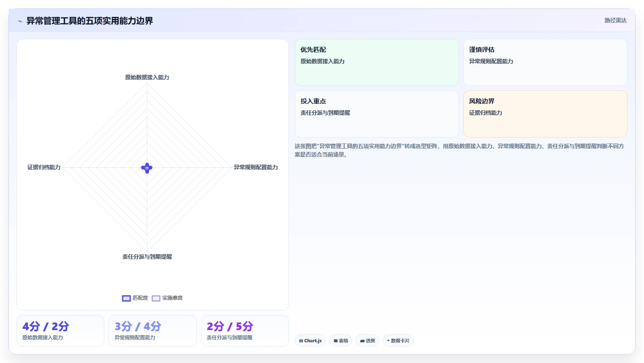The image size is (644, 363).
Task: Open the 4分 / 2分 score card
Action: click(60, 331)
